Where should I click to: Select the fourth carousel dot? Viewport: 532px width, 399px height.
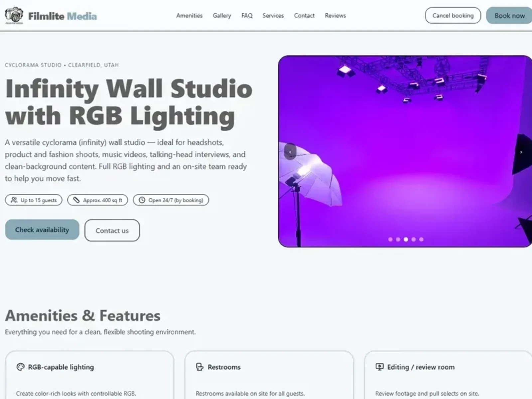click(414, 239)
